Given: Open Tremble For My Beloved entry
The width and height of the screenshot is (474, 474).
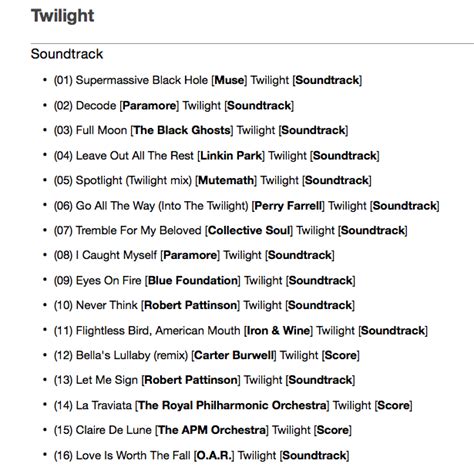Looking at the screenshot, I should 231,230.
